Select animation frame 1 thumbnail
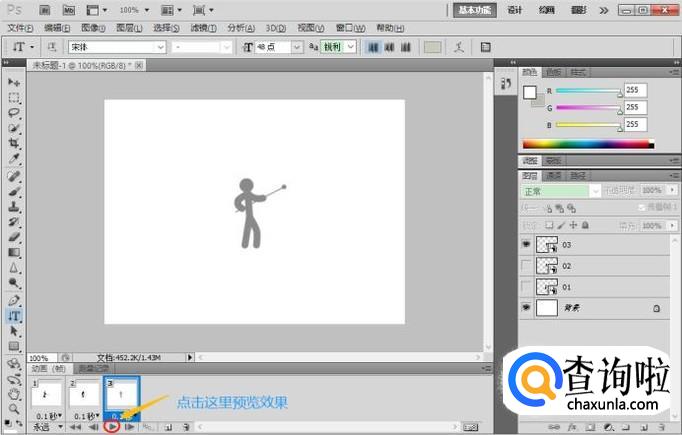 [x=47, y=393]
